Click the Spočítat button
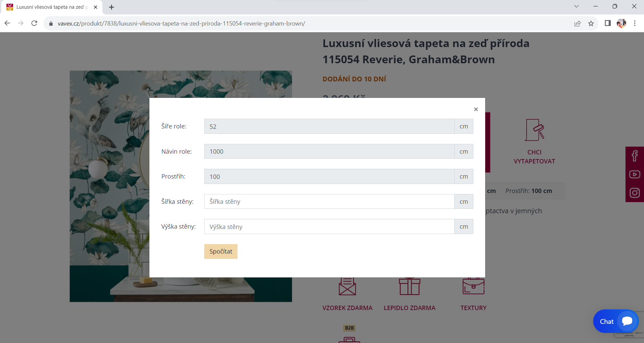The width and height of the screenshot is (644, 343). [x=221, y=252]
